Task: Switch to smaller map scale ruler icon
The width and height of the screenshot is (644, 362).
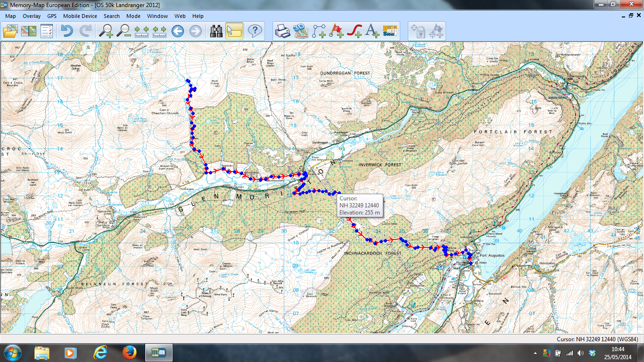Action: coord(142,31)
